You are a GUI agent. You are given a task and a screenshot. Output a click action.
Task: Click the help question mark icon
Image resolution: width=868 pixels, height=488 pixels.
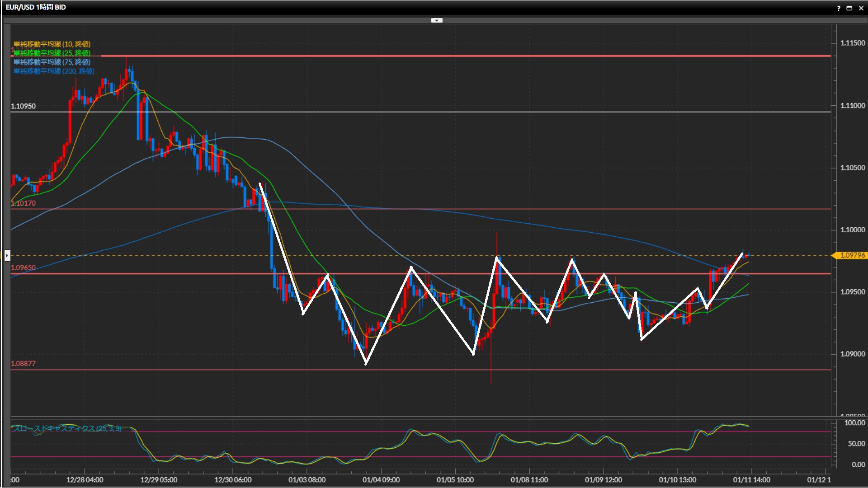[x=839, y=8]
